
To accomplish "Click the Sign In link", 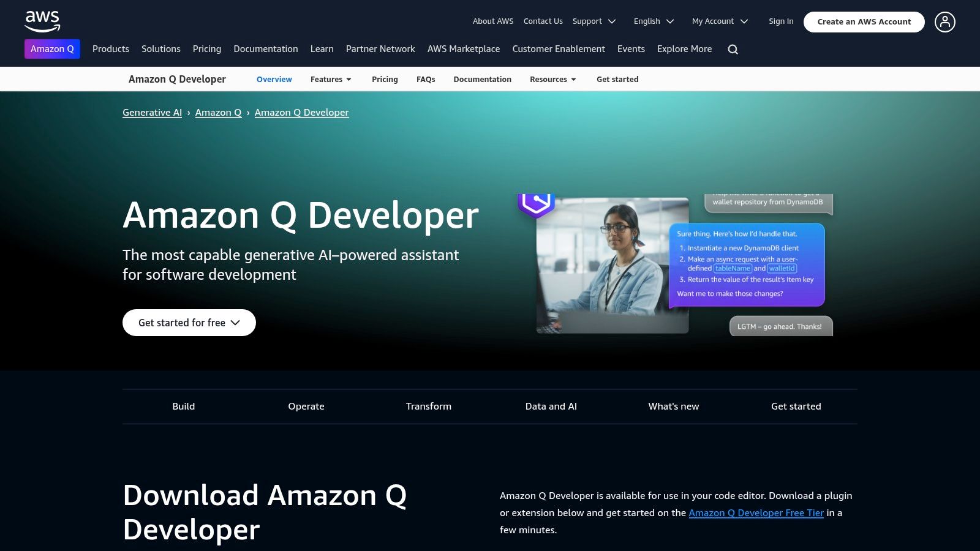I will (x=781, y=21).
